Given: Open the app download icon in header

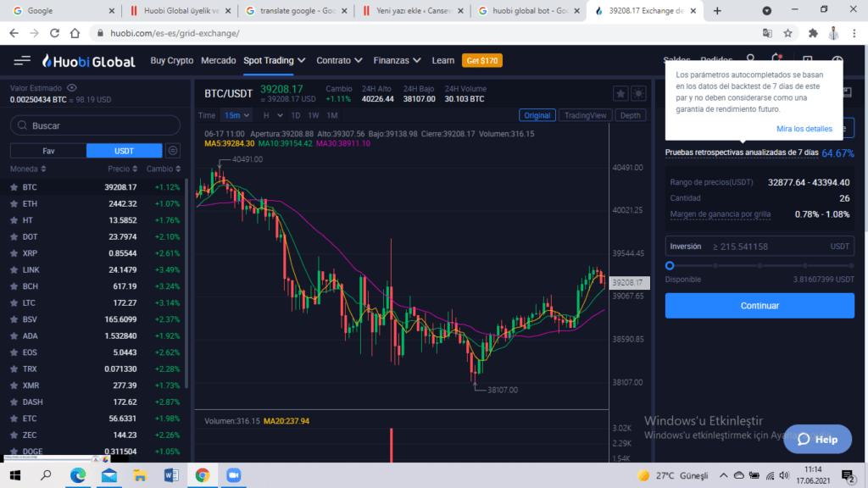Looking at the screenshot, I should click(x=808, y=59).
